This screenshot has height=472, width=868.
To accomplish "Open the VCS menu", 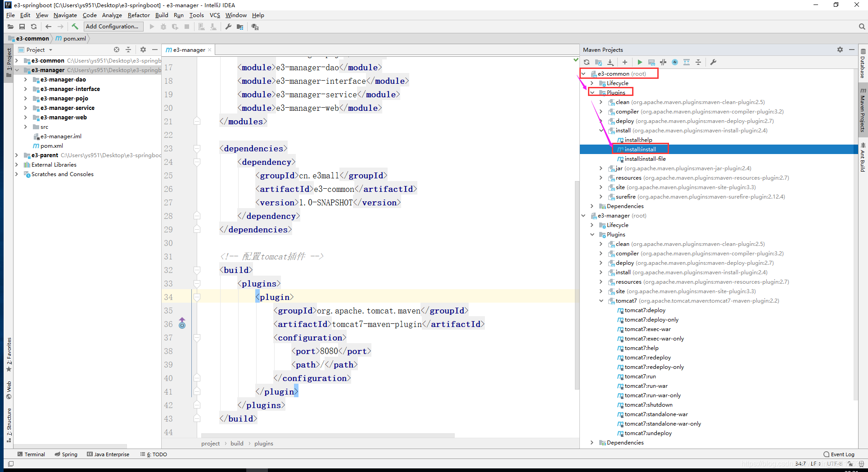I will 215,15.
